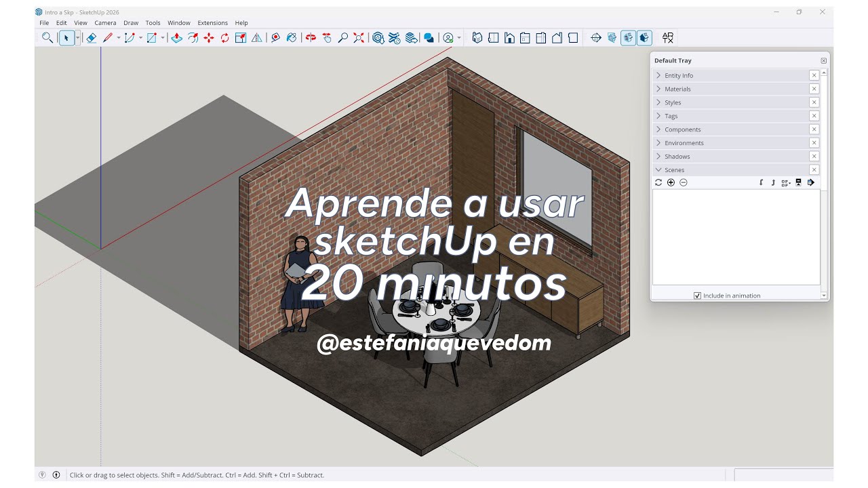Toggle Include in animation checkbox
Screen dimensions: 868x488
tap(698, 296)
